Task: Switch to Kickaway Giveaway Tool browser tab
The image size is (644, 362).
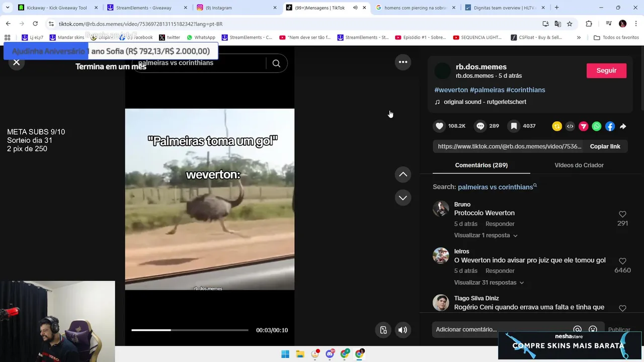Action: 57,8
